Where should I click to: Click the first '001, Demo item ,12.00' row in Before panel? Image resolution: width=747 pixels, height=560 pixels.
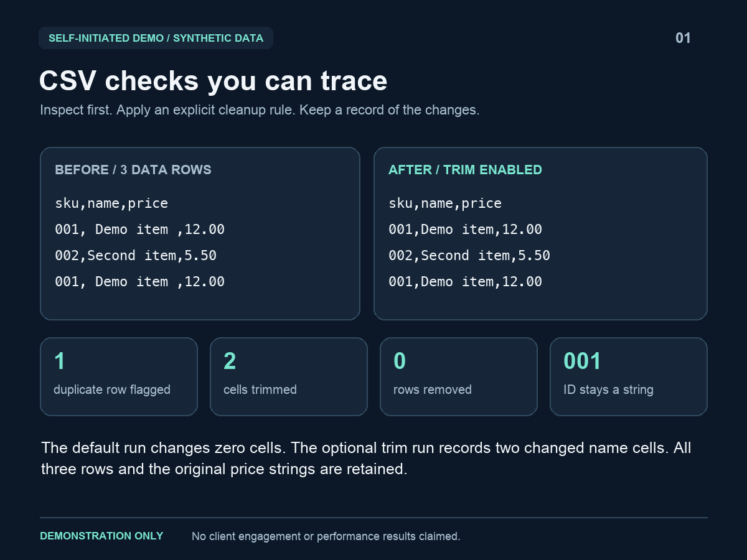pos(139,230)
